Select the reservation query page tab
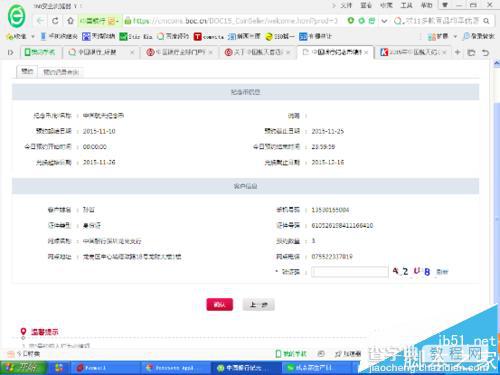 pos(61,72)
